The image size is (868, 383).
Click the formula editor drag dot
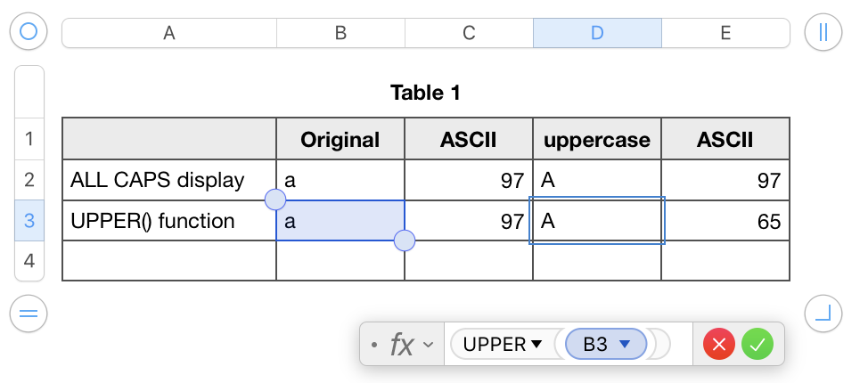point(373,345)
